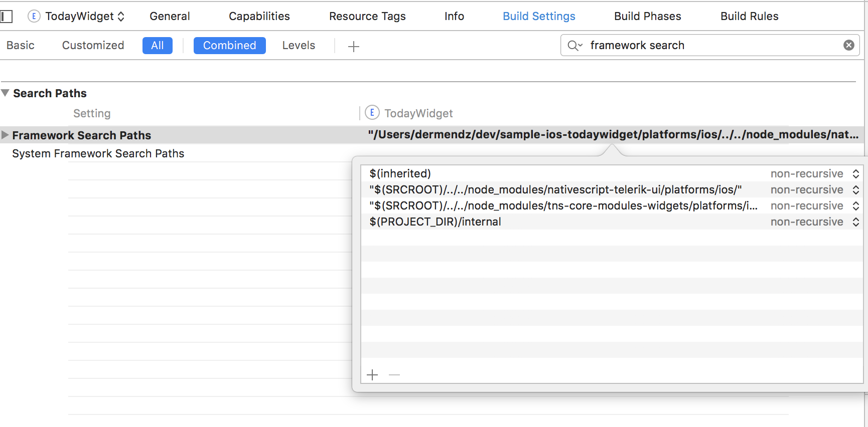Show only Basic settings
The width and height of the screenshot is (868, 427).
click(x=21, y=46)
